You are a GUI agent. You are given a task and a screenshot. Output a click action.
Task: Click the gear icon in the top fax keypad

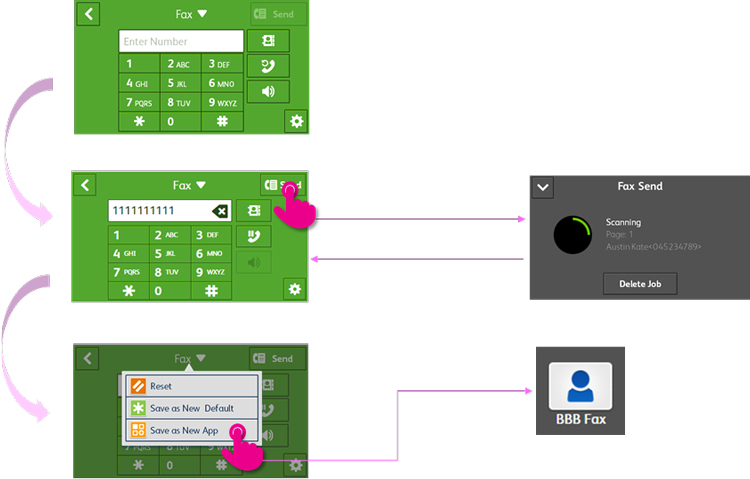pyautogui.click(x=295, y=122)
